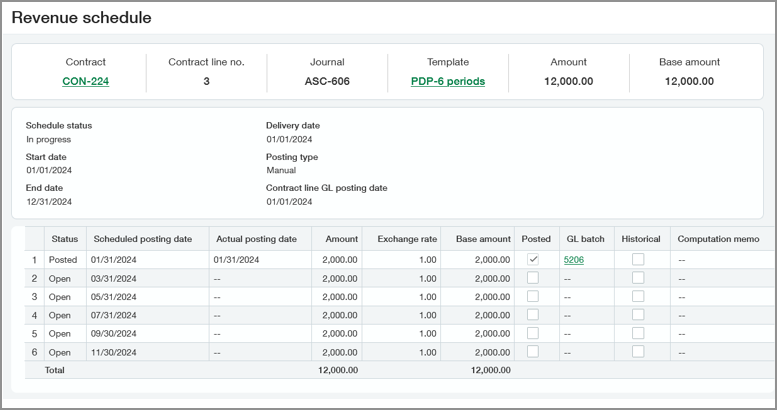The image size is (777, 410).
Task: Check the Posted checkbox for 03/31/2024 row
Action: coord(533,278)
